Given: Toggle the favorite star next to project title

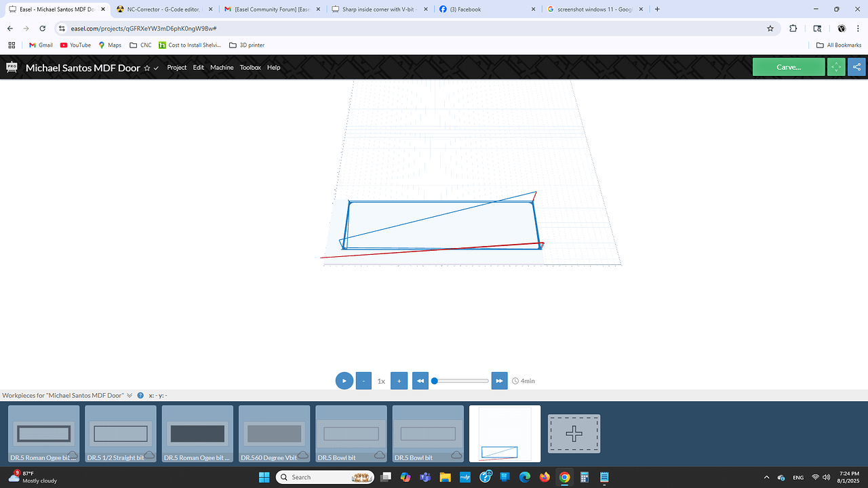Looking at the screenshot, I should (x=148, y=67).
